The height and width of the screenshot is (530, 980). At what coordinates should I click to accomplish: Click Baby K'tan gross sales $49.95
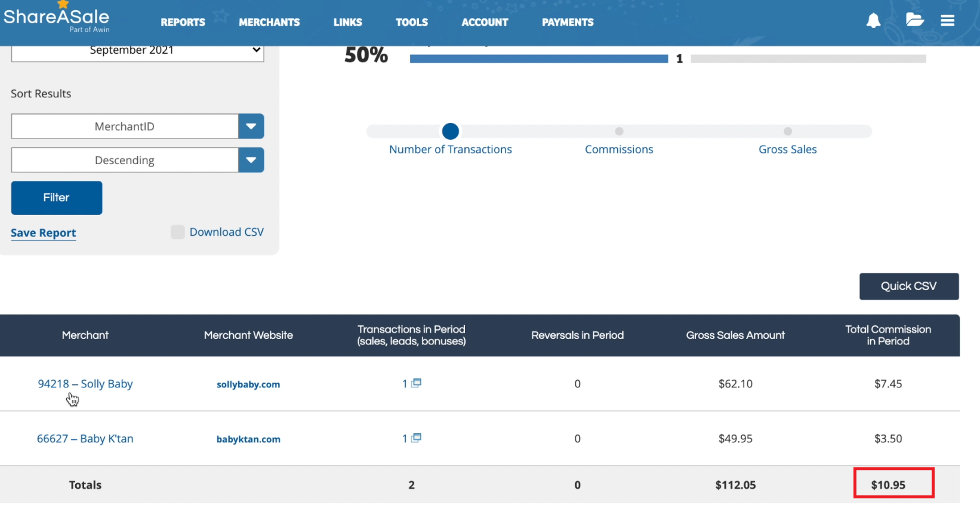(735, 439)
